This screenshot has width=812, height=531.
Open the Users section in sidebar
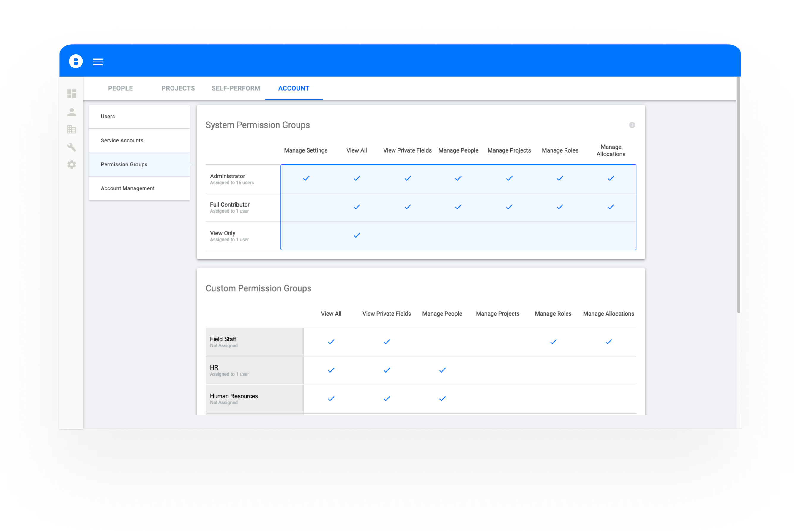[108, 117]
